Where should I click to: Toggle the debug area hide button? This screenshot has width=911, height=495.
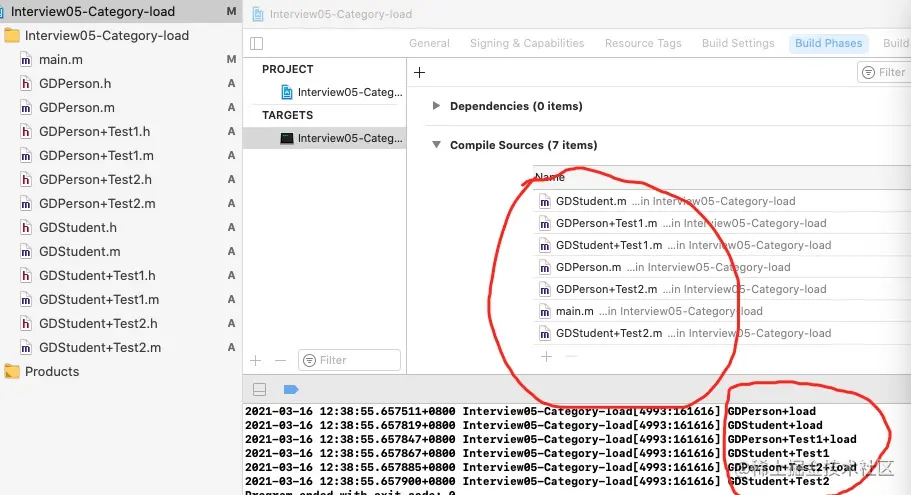260,389
